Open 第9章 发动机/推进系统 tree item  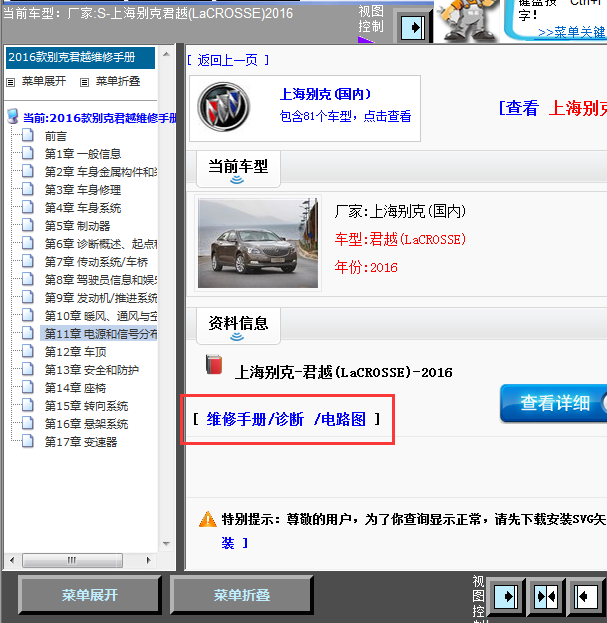coord(101,298)
